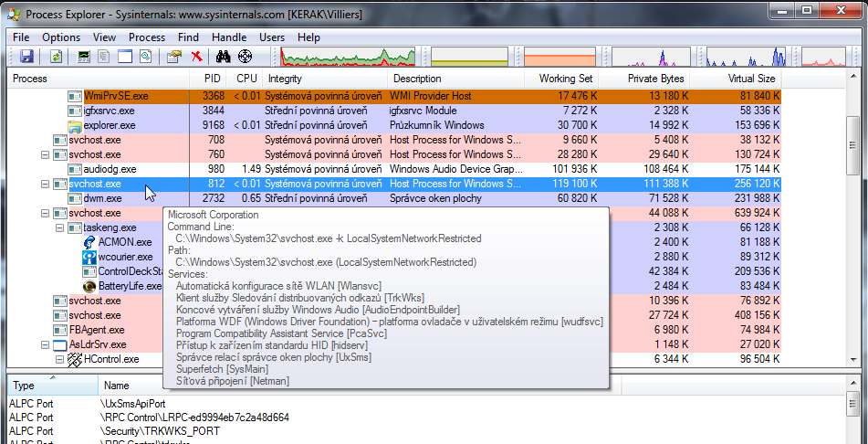Click the dwm.exe process icon
Viewport: 868px width, 444px height.
pos(75,198)
